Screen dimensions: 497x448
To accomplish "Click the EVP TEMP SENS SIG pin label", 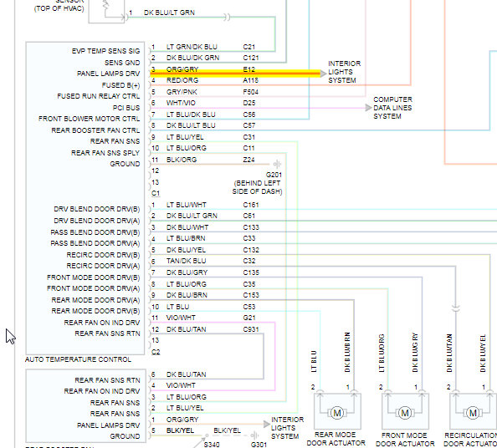I will pyautogui.click(x=105, y=51).
